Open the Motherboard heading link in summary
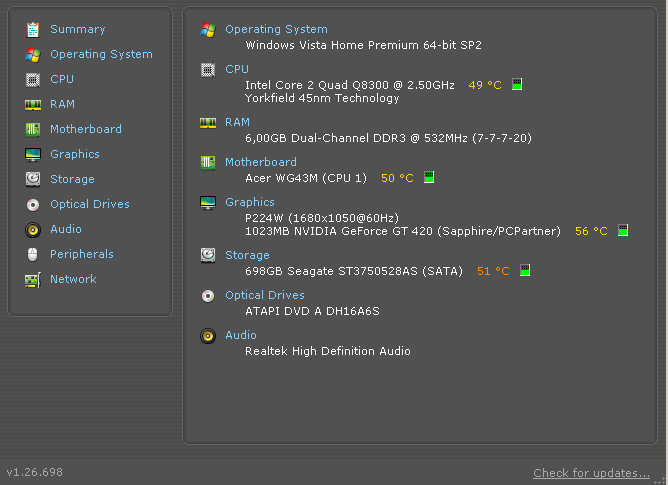This screenshot has width=668, height=485. 260,162
